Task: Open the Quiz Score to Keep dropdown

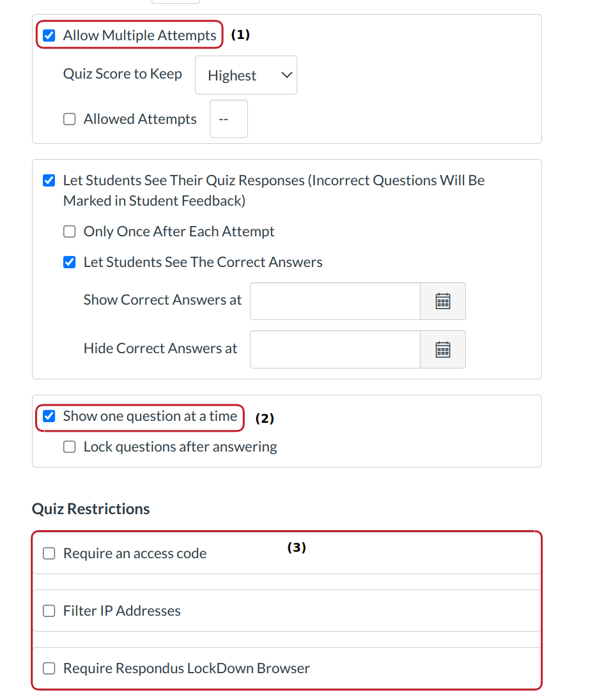Action: pos(245,75)
